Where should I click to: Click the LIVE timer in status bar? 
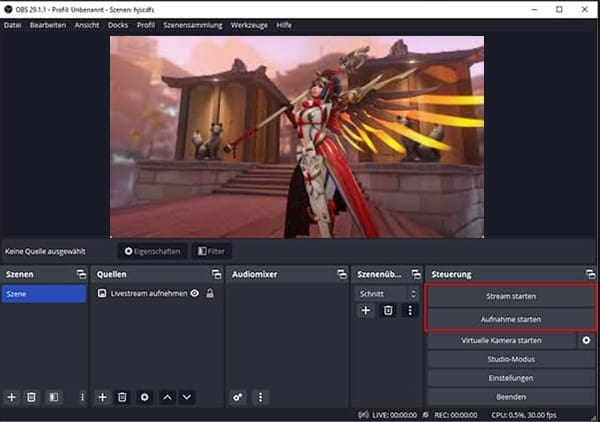pos(394,415)
